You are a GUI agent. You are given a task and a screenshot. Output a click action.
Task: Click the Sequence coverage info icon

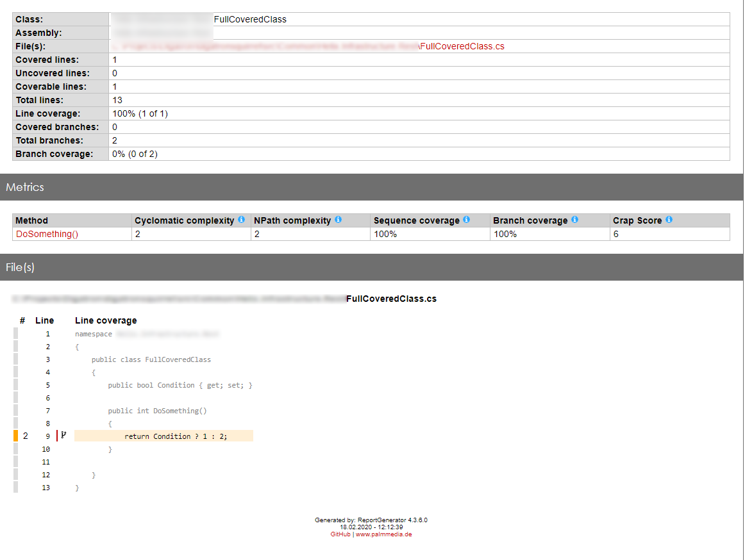(x=467, y=220)
